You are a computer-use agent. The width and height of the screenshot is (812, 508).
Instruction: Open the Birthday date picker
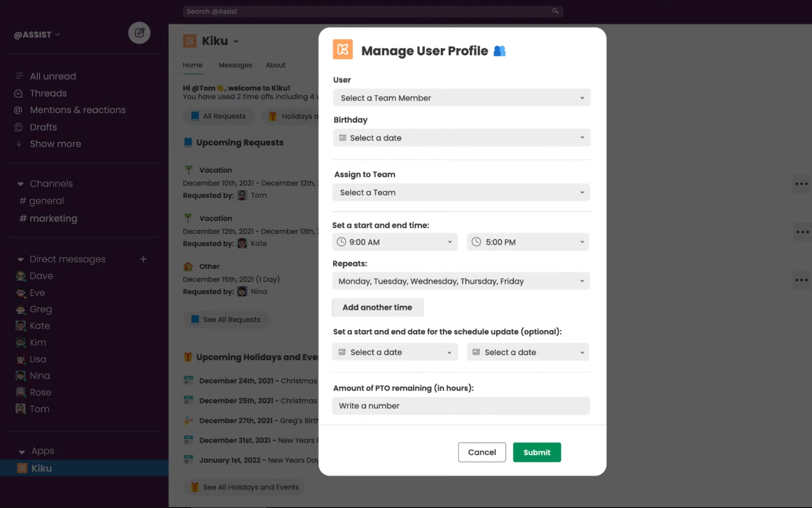[461, 138]
